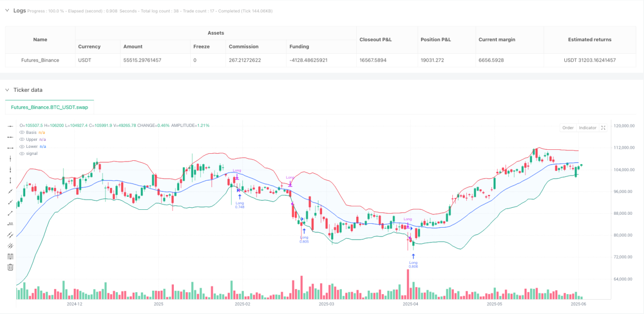Screen dimensions: 644x314
Task: Click the Order button on chart
Action: coord(568,127)
